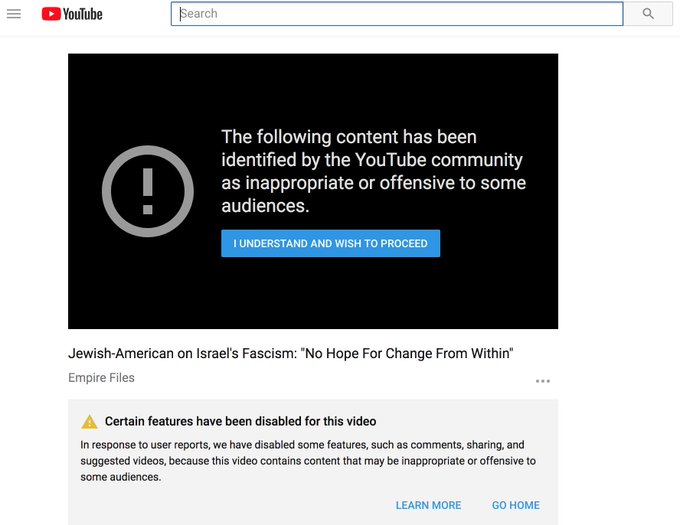Click the exclamation warning circle icon
Viewport: 680px width, 525px height.
(148, 191)
